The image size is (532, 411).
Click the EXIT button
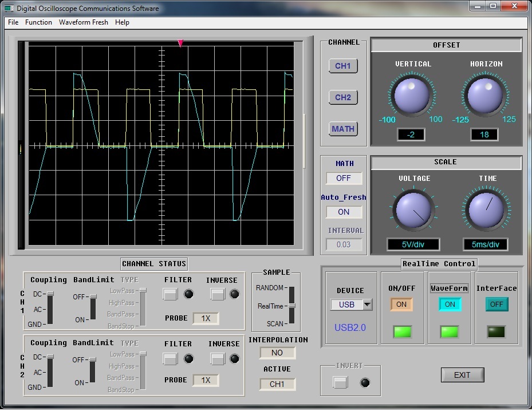pos(462,375)
